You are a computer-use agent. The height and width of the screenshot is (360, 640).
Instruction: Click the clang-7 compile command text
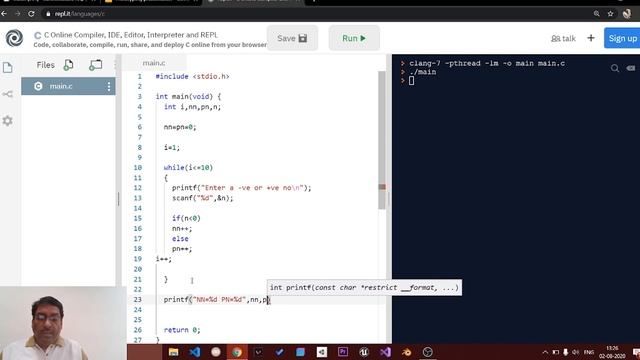click(487, 63)
